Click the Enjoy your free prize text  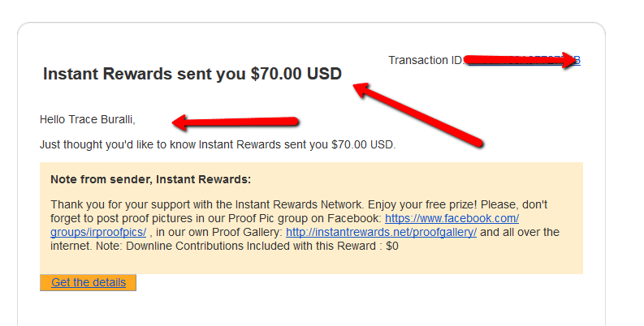click(x=422, y=204)
